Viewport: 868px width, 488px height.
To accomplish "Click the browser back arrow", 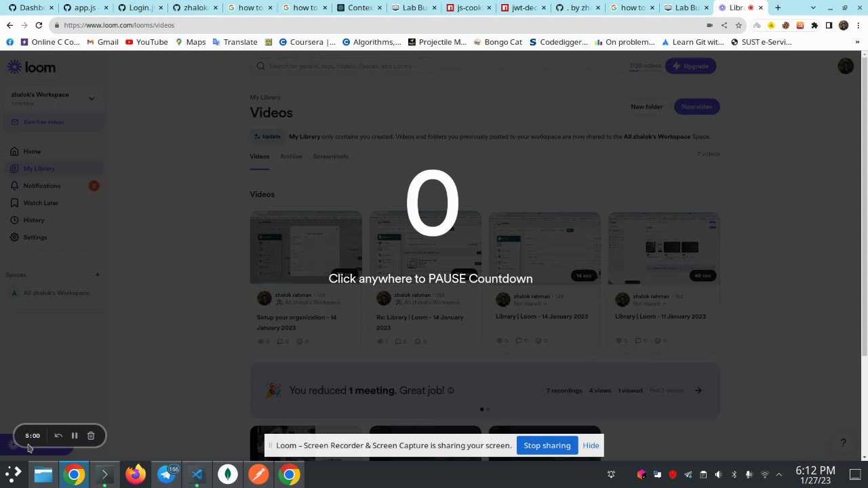I will point(9,25).
